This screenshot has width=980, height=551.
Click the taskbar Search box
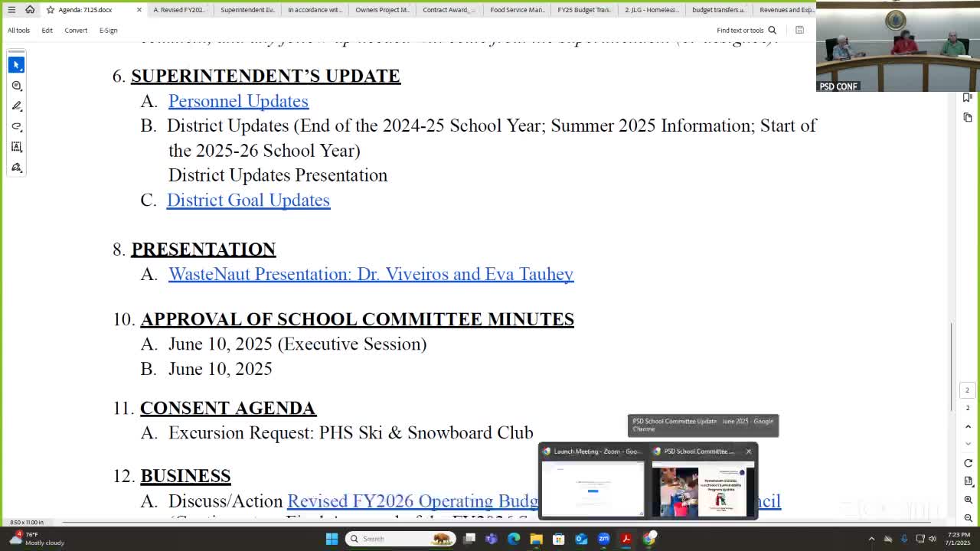pos(400,539)
